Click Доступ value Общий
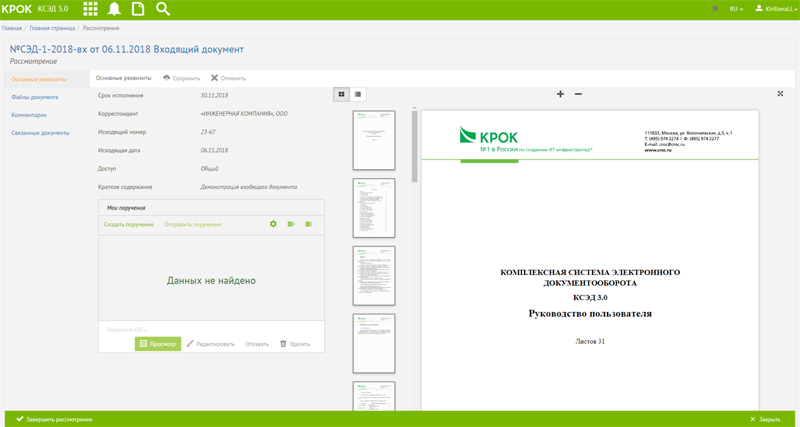The height and width of the screenshot is (427, 800). click(210, 168)
